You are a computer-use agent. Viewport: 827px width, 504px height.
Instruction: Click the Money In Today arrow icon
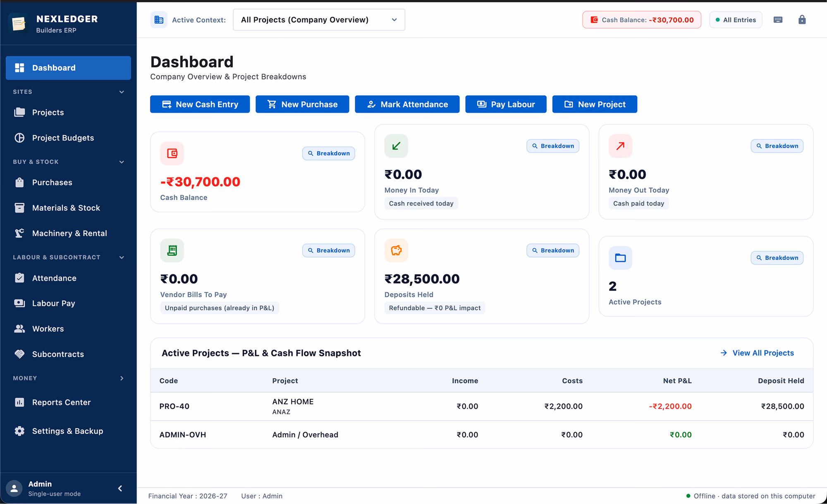(396, 146)
